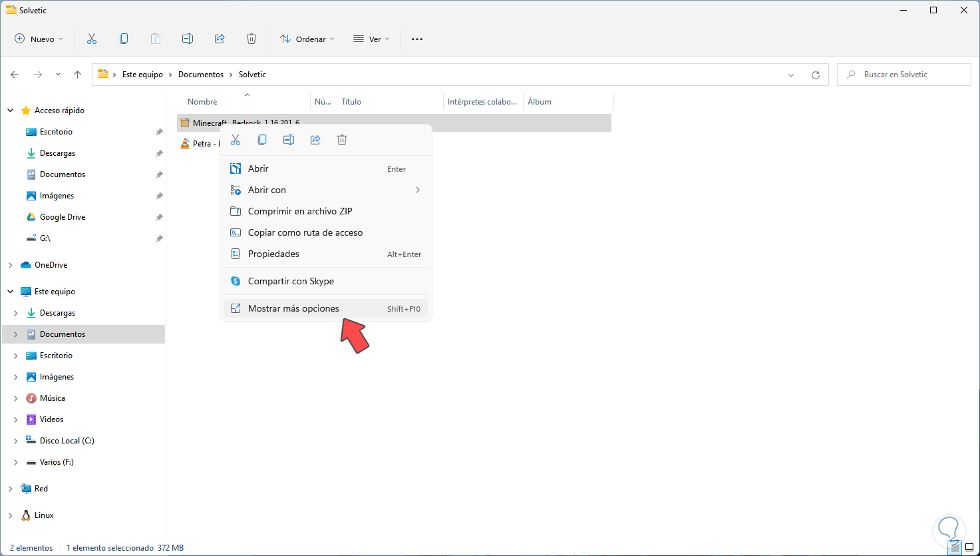Go forward with the Forward arrow

tap(38, 75)
